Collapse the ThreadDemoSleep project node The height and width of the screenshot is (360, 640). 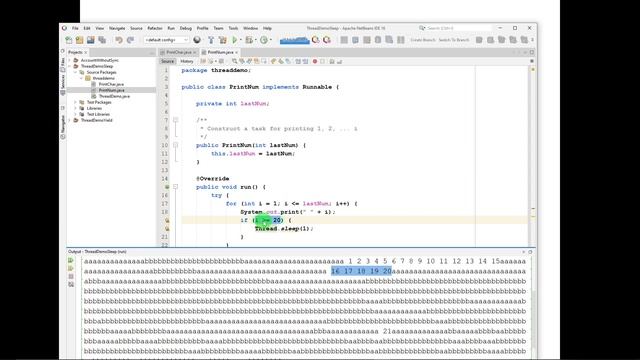pos(70,66)
